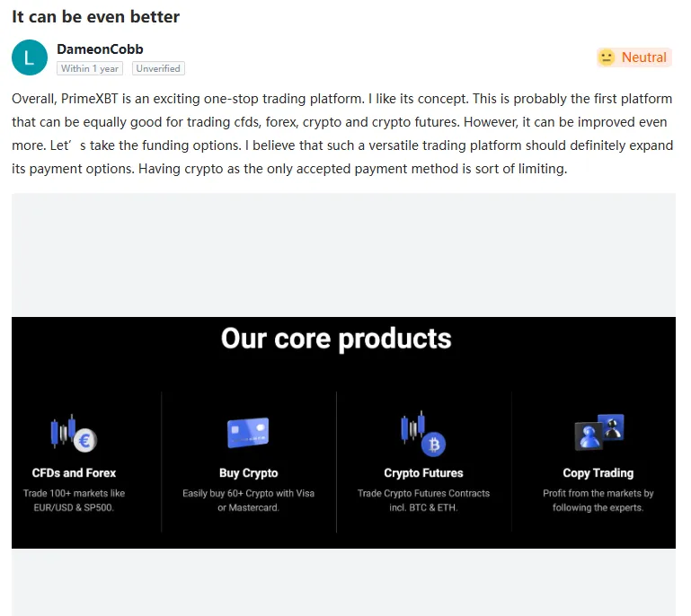Click the blue credit card Buy Crypto icon

[x=248, y=433]
